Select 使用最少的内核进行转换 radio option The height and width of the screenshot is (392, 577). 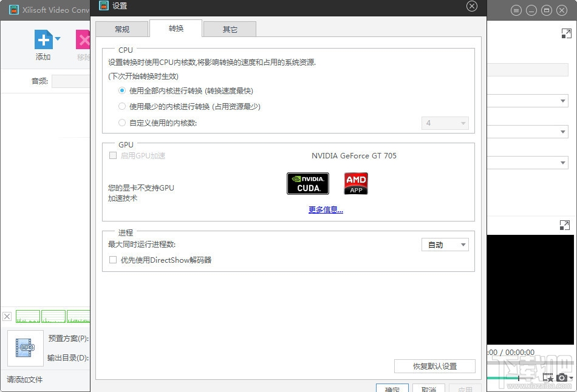(121, 106)
